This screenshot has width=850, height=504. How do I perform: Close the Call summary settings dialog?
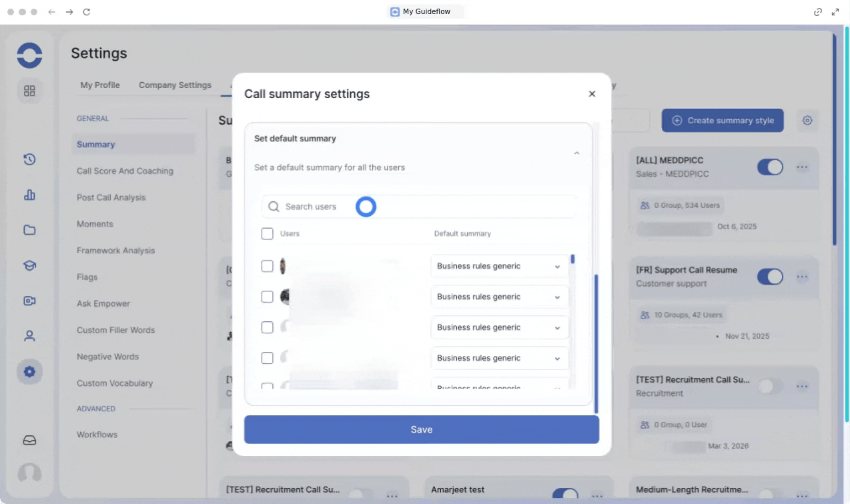click(592, 94)
